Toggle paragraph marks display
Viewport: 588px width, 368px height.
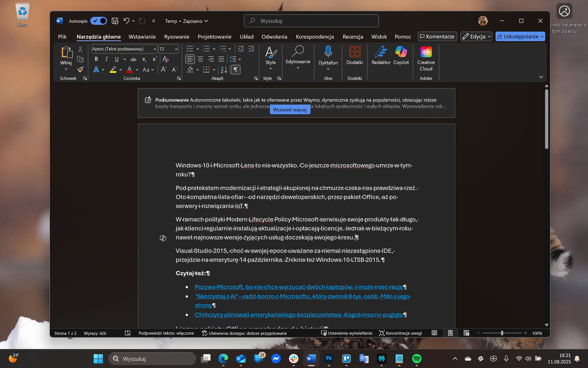pyautogui.click(x=235, y=70)
